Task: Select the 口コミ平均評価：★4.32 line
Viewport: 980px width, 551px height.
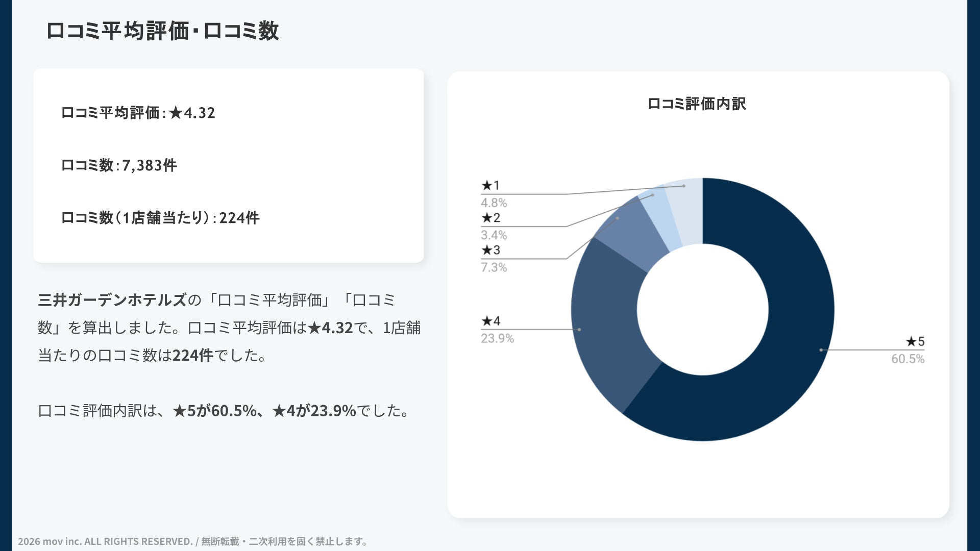Action: 138,113
